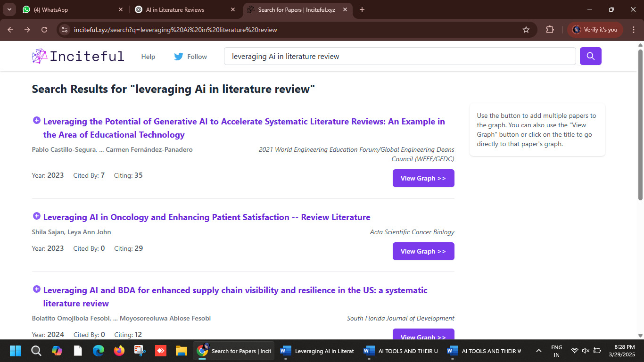This screenshot has height=362, width=644.
Task: Click Cited By: 7 count
Action: tap(89, 175)
